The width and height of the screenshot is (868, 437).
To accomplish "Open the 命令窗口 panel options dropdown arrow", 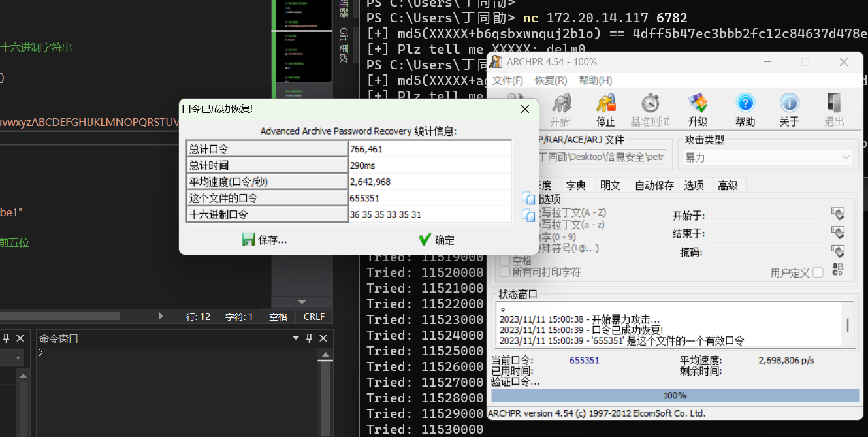I will click(295, 338).
